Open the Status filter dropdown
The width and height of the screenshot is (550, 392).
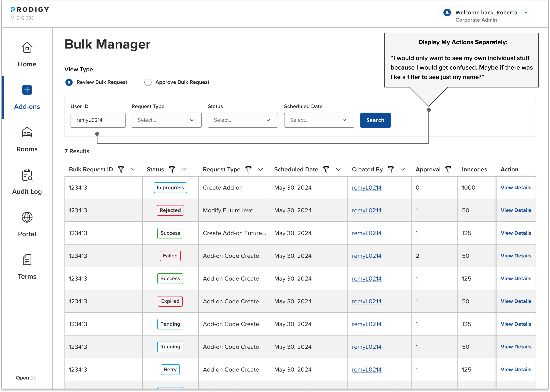[243, 120]
